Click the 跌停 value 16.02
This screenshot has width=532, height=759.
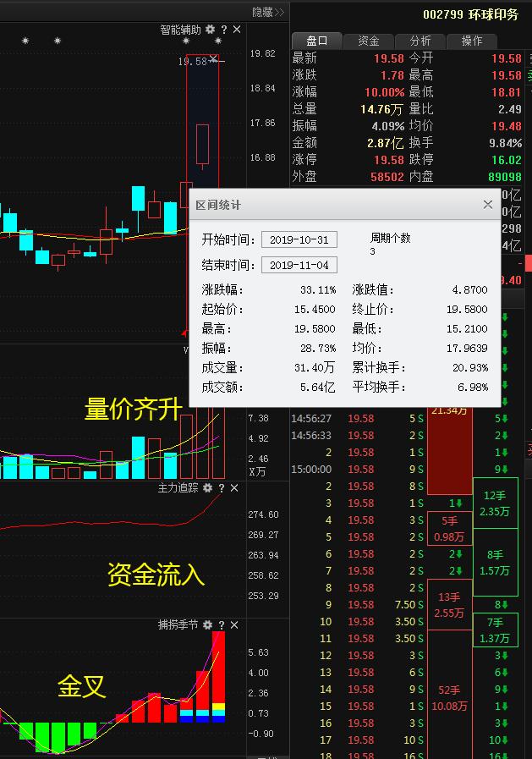pos(507,160)
